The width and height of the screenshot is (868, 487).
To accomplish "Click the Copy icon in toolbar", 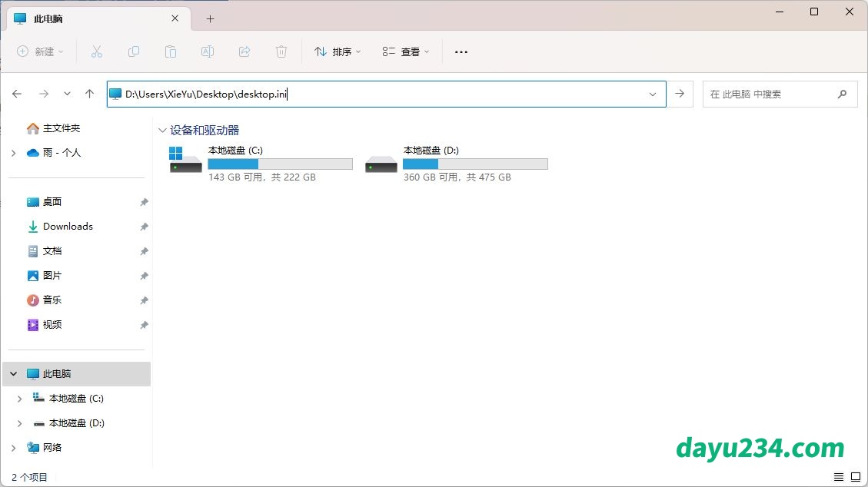I will pos(134,51).
